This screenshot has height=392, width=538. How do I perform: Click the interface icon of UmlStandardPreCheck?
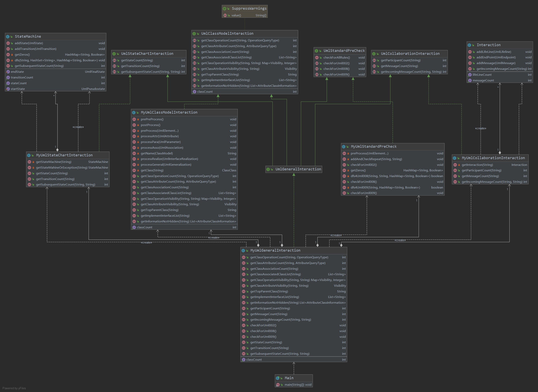tap(316, 51)
